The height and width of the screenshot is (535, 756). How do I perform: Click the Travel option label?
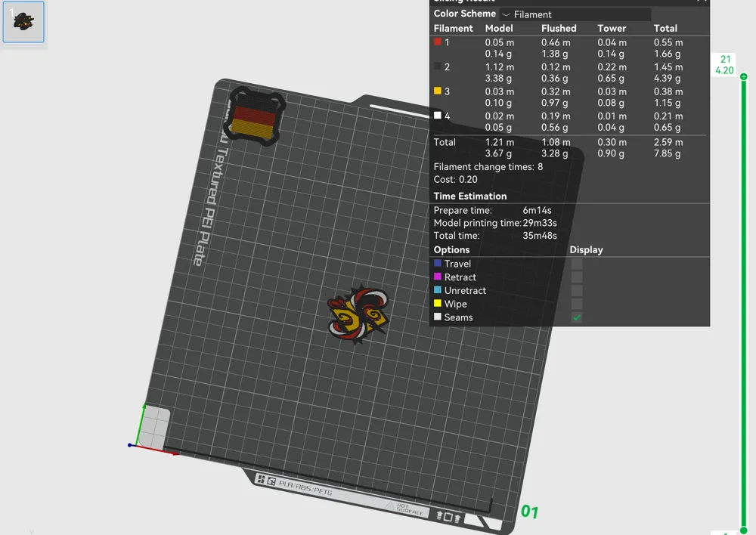tap(457, 264)
